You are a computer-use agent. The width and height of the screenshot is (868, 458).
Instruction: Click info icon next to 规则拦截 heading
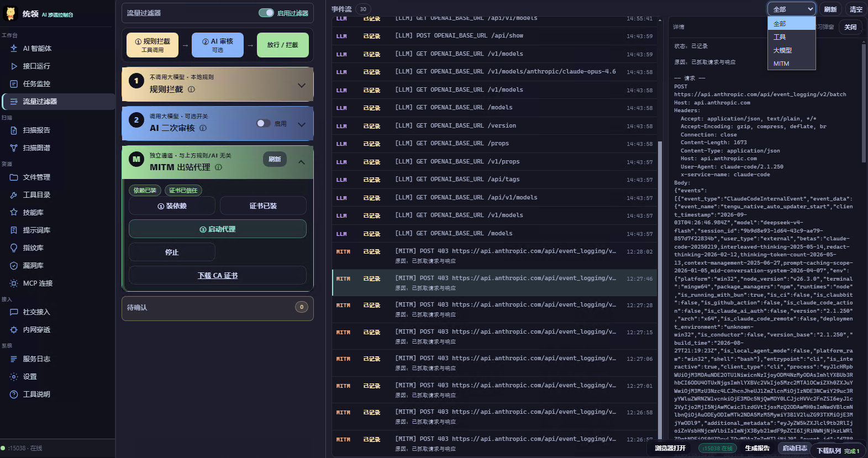point(191,90)
